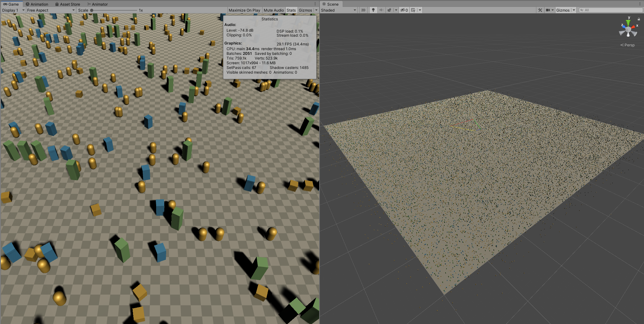Toggle Mute Audio in Game view
This screenshot has height=324, width=644.
pos(273,10)
